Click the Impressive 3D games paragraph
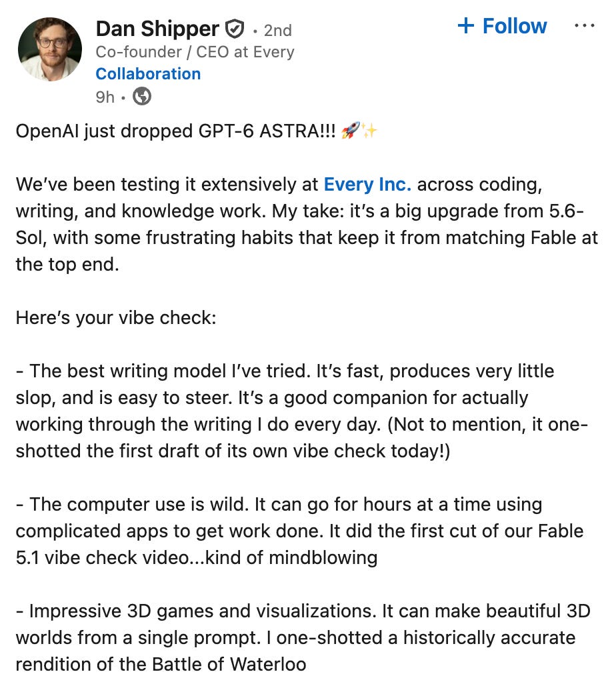The height and width of the screenshot is (692, 616). 303,638
